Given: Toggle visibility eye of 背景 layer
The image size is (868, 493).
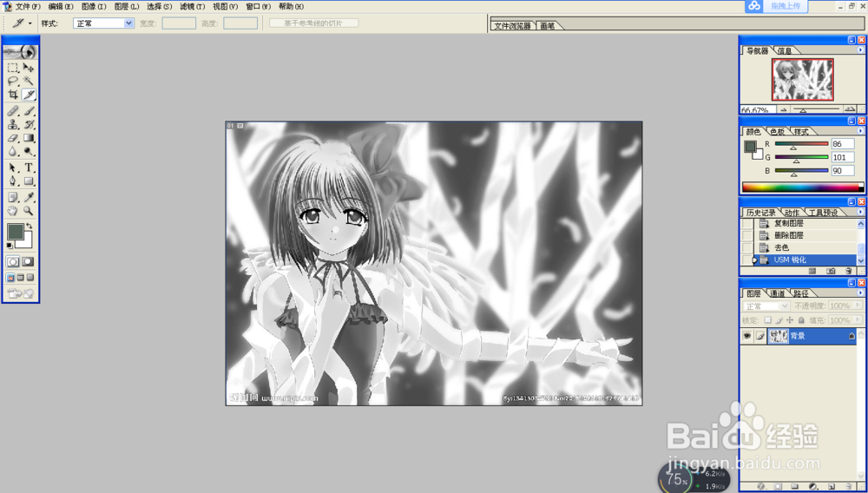Looking at the screenshot, I should click(747, 336).
